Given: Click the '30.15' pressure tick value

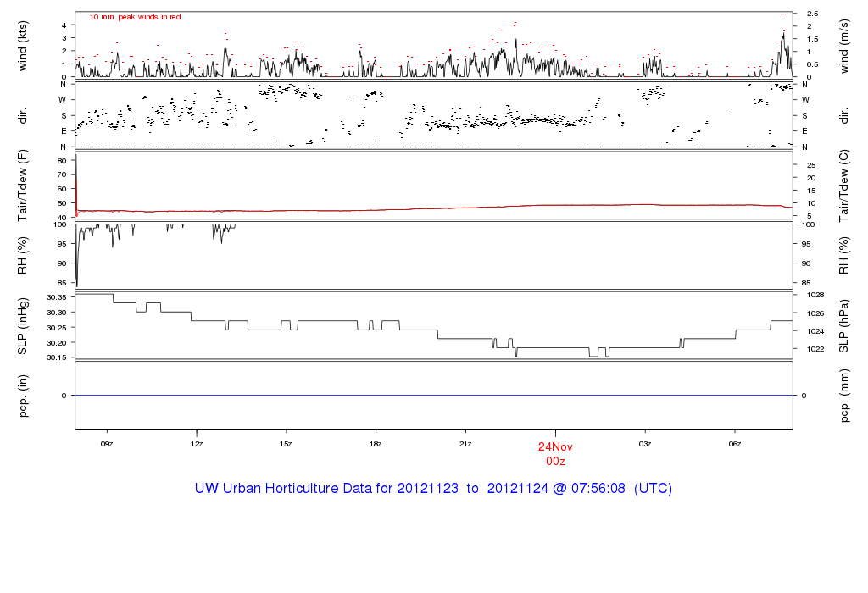Looking at the screenshot, I should (x=57, y=357).
